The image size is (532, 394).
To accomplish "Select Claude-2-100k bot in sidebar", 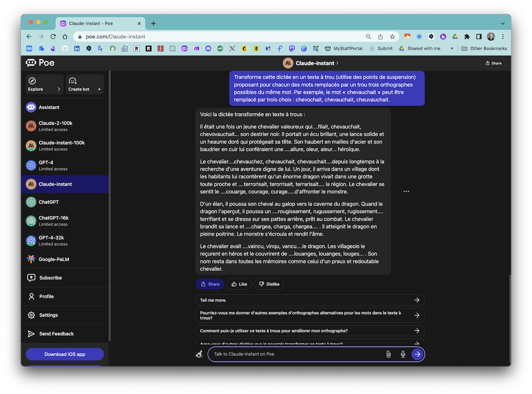I will pos(65,126).
